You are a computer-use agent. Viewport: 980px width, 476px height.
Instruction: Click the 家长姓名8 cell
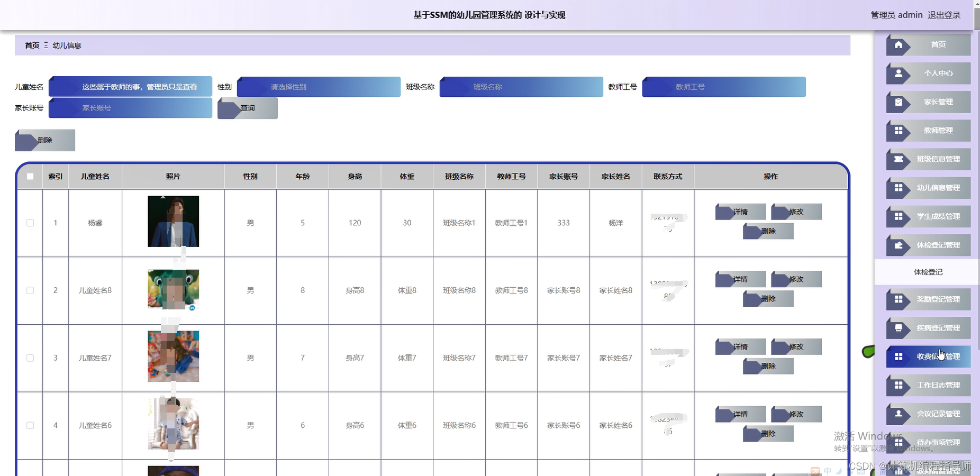point(616,290)
